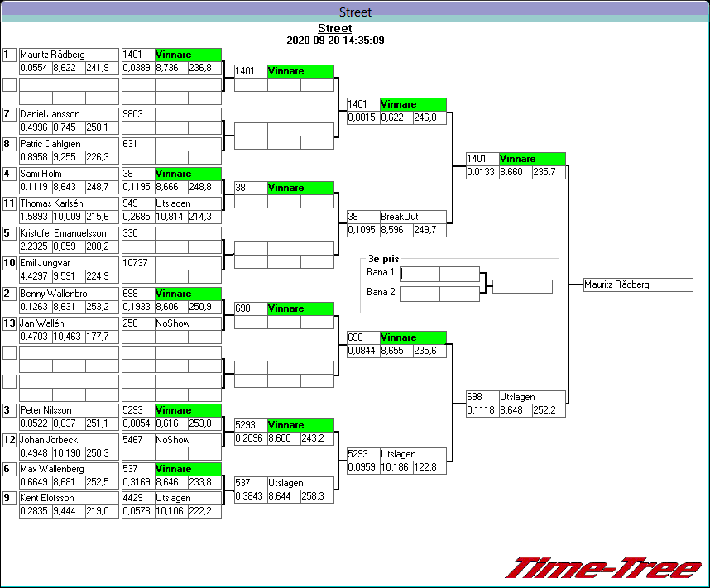Click Utslagen status beside car 4429
This screenshot has width=710, height=588.
pyautogui.click(x=188, y=498)
